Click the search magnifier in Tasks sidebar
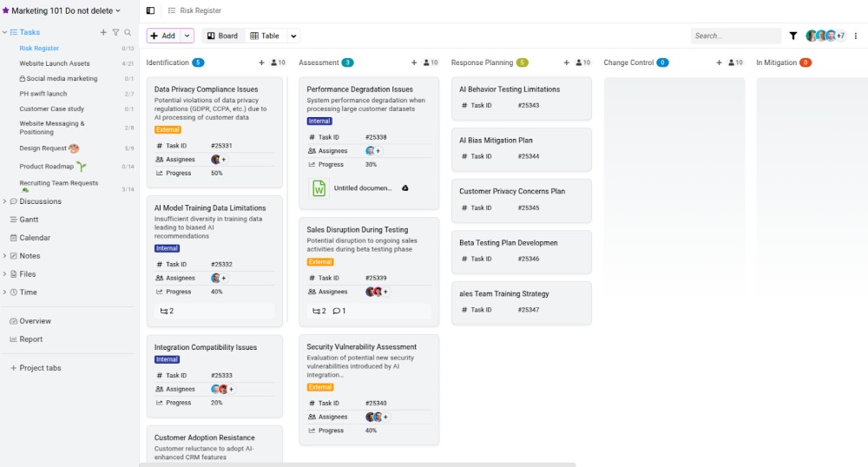868x467 pixels. (x=128, y=32)
